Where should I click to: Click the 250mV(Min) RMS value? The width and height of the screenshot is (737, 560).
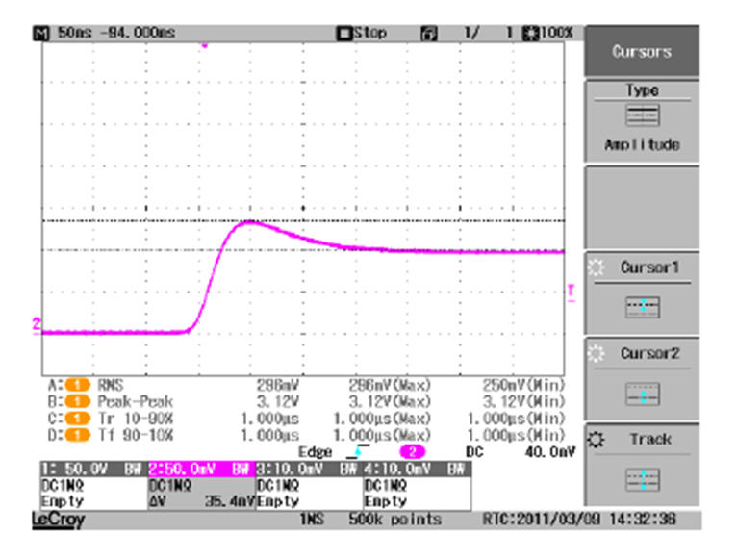point(523,386)
